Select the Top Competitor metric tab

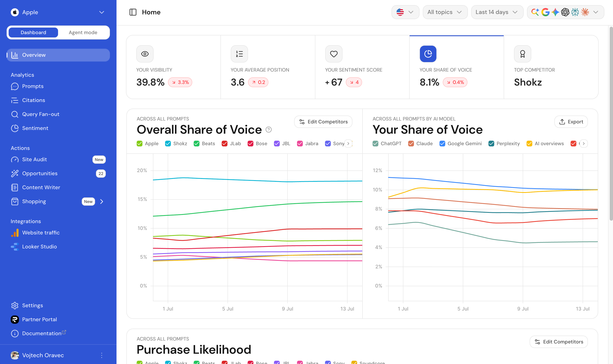[551, 67]
